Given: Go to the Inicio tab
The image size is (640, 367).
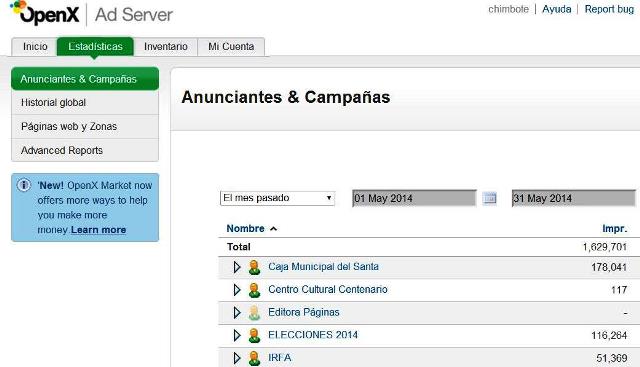Looking at the screenshot, I should 35,47.
